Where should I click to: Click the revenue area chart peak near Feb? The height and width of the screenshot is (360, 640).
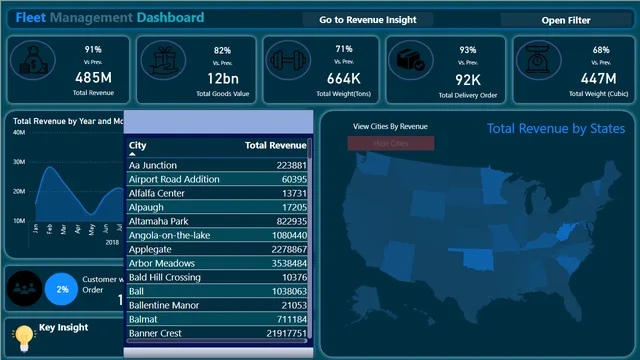click(50, 167)
